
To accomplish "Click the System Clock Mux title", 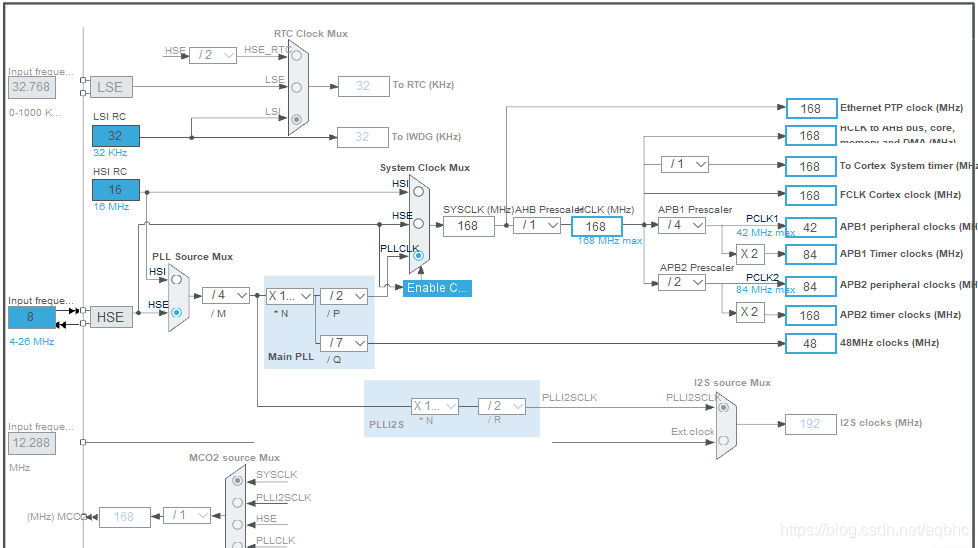I will 425,168.
